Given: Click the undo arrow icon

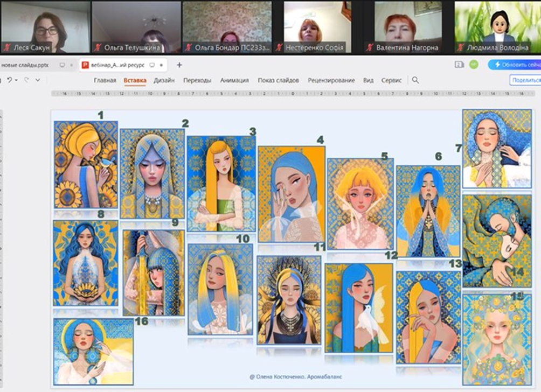Looking at the screenshot, I should [x=9, y=80].
